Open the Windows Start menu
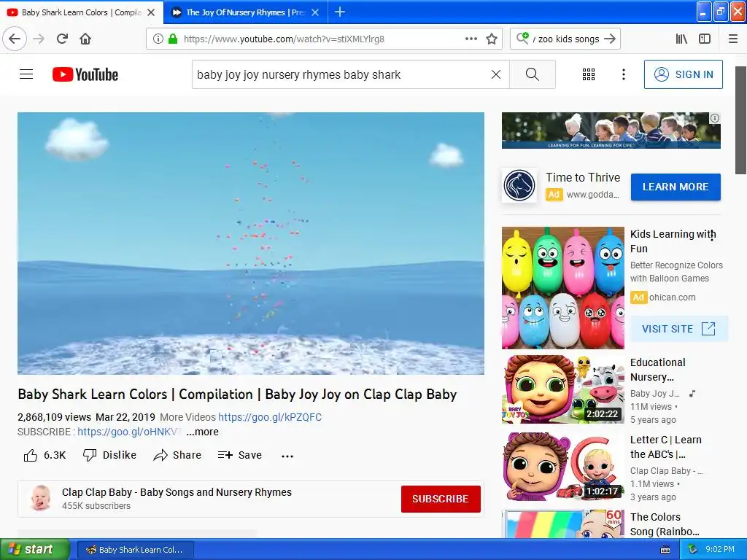Screen dimensions: 747x560 click(35, 550)
